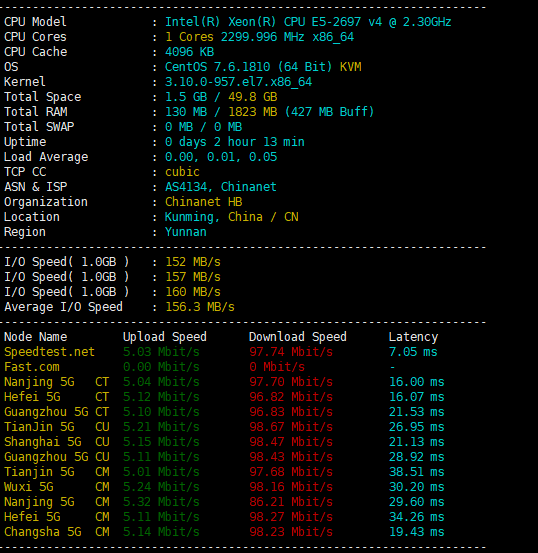Image resolution: width=538 pixels, height=553 pixels.
Task: Click the Upload Speed column header
Action: pos(165,337)
